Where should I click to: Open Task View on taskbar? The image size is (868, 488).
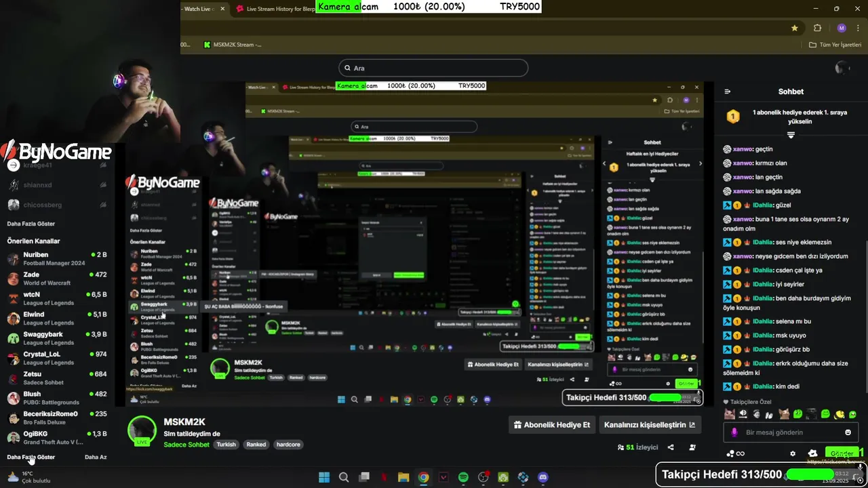coord(364,477)
